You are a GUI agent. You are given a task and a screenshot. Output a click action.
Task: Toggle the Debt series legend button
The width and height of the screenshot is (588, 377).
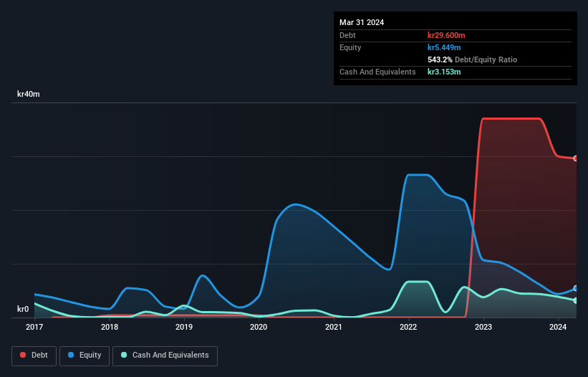(34, 355)
